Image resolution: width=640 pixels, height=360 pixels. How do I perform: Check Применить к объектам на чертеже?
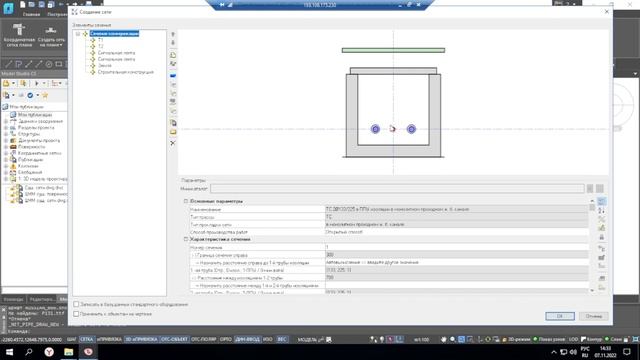pyautogui.click(x=76, y=314)
